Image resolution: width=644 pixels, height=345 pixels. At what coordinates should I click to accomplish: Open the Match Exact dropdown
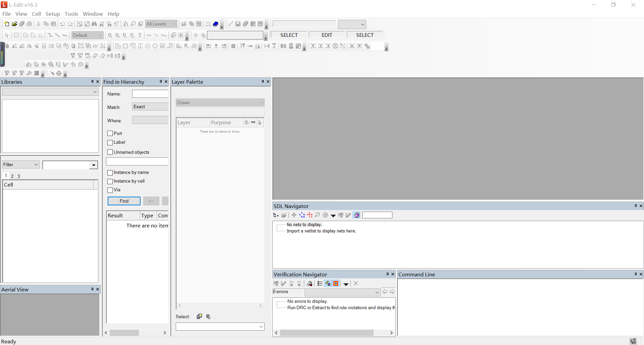click(x=150, y=107)
